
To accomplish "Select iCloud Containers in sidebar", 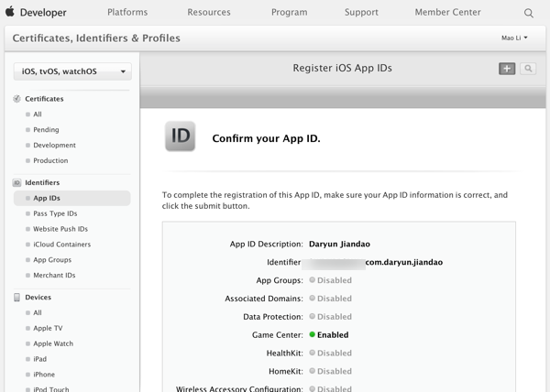I will pyautogui.click(x=61, y=245).
